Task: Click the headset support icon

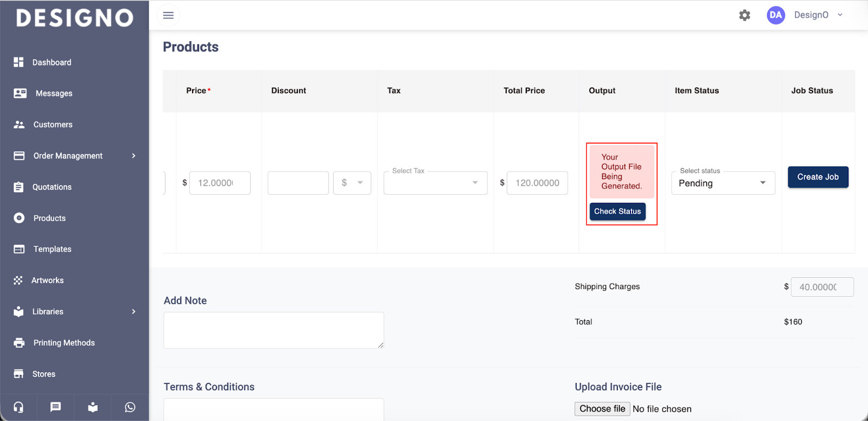Action: (x=18, y=407)
